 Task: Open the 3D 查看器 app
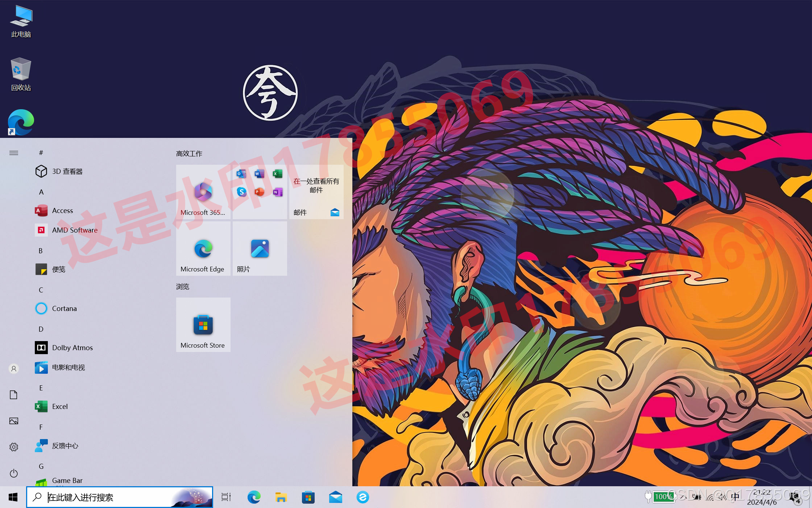(x=67, y=171)
